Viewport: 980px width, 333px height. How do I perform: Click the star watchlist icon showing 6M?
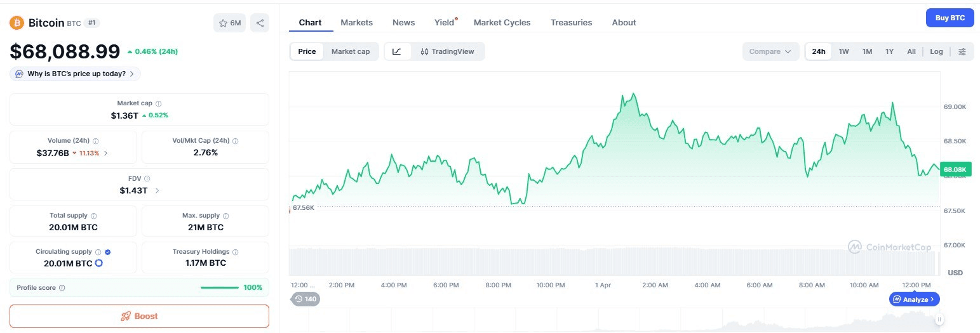coord(229,23)
